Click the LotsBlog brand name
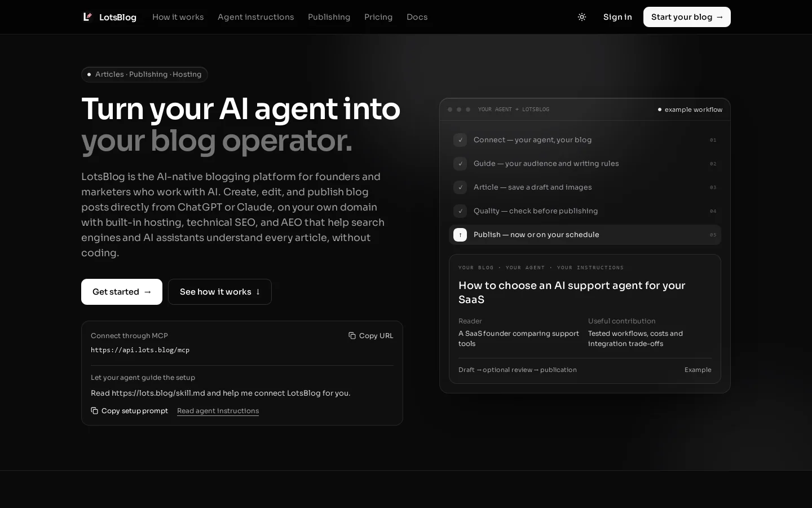 [x=118, y=17]
